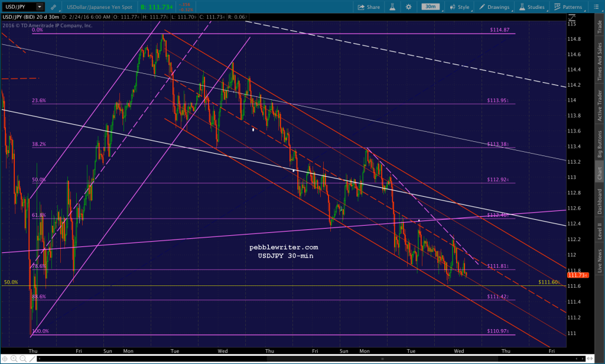605x364 pixels.
Task: Click the $113.951 Fibonacci level label
Action: pos(497,100)
